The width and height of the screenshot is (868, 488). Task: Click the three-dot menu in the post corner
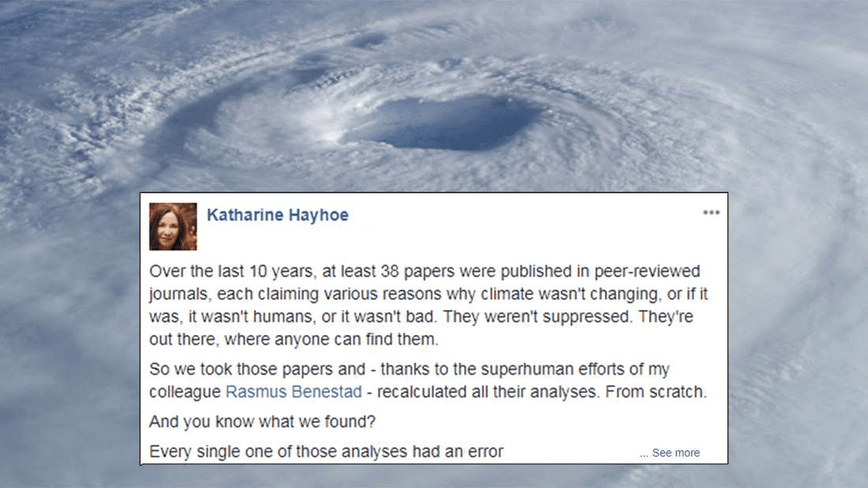coord(712,213)
